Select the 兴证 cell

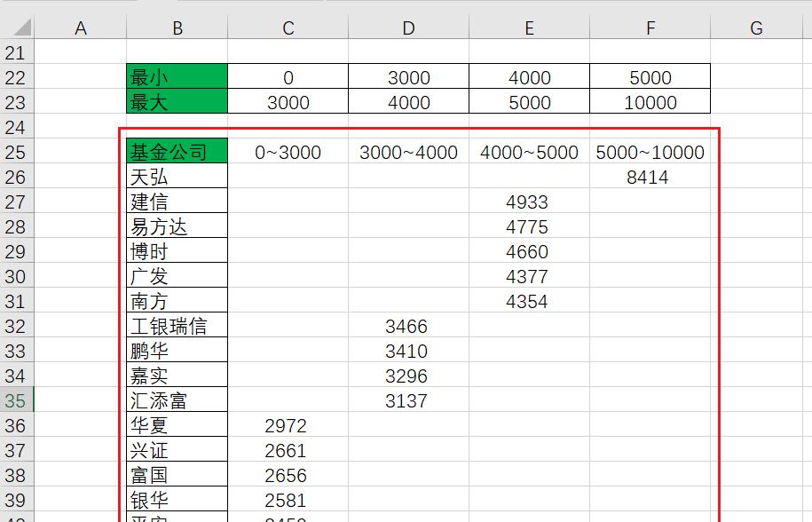click(x=177, y=449)
